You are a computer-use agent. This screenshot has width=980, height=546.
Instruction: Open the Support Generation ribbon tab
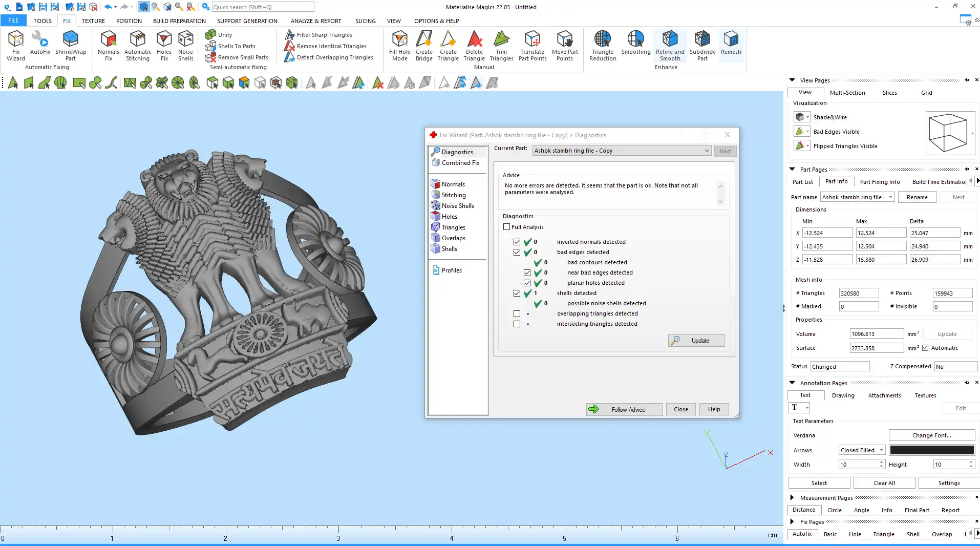pos(247,21)
